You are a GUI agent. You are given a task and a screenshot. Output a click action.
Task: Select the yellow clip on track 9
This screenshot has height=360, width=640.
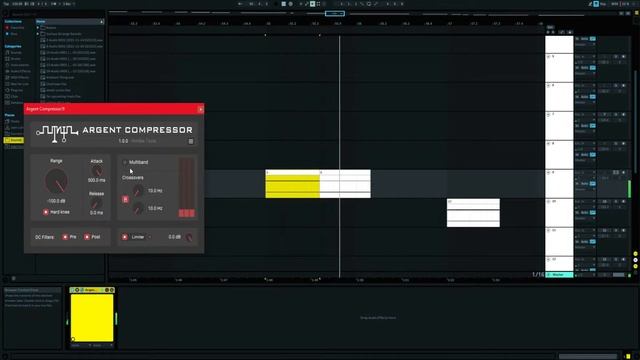293,184
